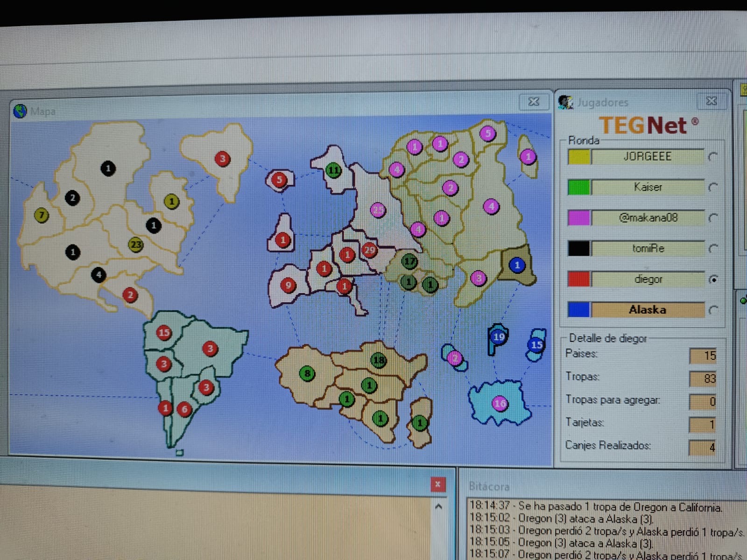Image resolution: width=747 pixels, height=560 pixels.
Task: Click the yellow swatch for JORGEEE
Action: (579, 157)
